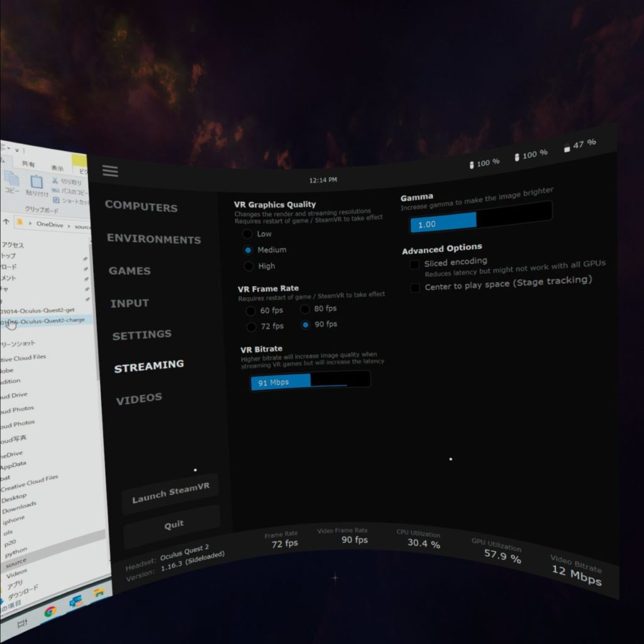
Task: Open the GAMES menu section
Action: click(x=130, y=270)
